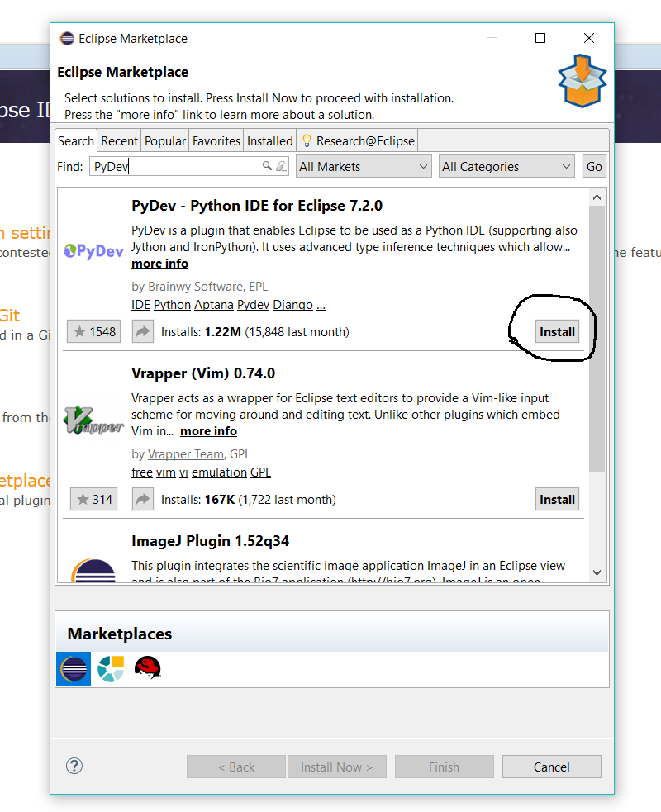
Task: Click the ImageJ Plugin 1.52q34 title
Action: 211,541
